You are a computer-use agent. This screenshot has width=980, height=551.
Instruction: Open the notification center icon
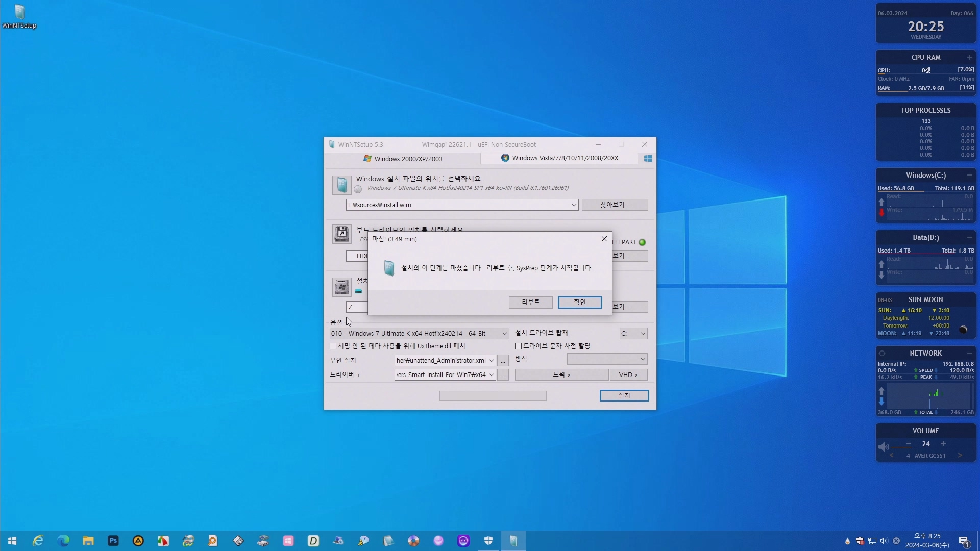click(964, 541)
